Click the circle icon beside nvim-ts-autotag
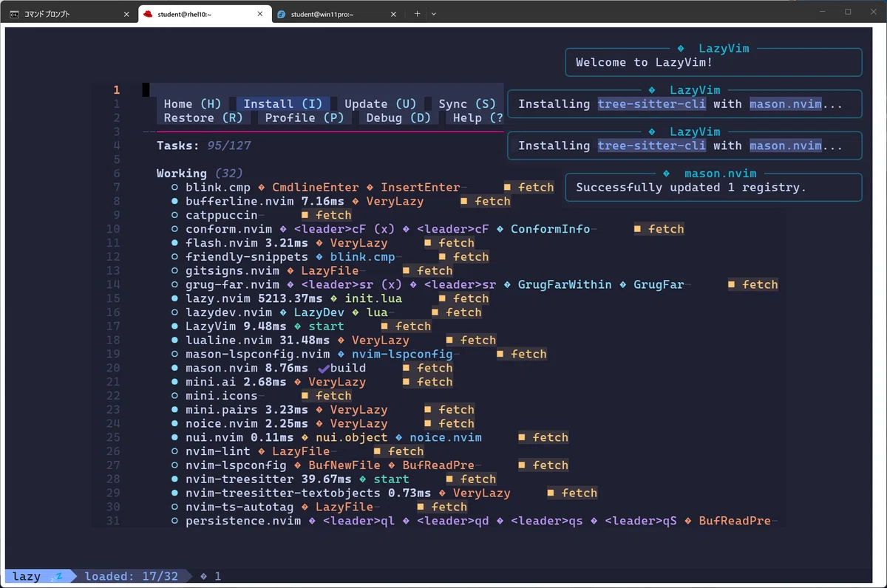 point(174,507)
